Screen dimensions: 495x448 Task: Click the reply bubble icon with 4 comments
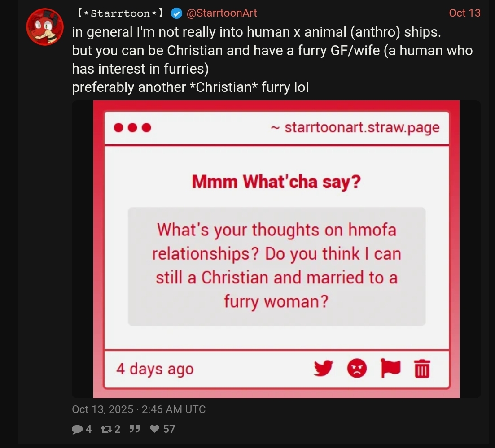(77, 429)
